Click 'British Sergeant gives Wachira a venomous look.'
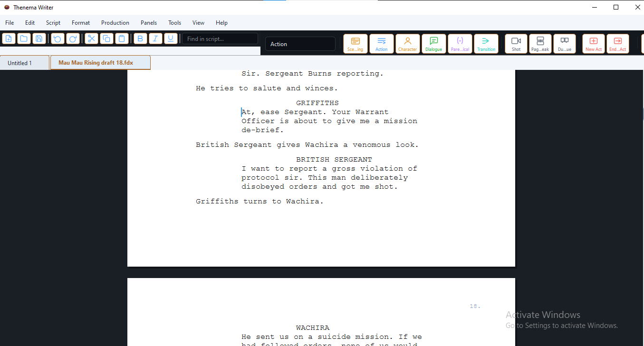Screen dimensions: 644x346 (308, 145)
